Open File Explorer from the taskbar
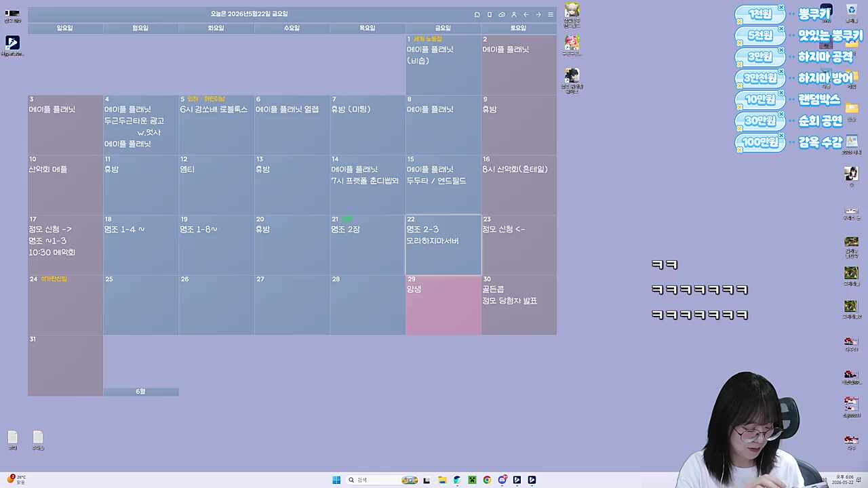Image resolution: width=868 pixels, height=488 pixels. (442, 480)
